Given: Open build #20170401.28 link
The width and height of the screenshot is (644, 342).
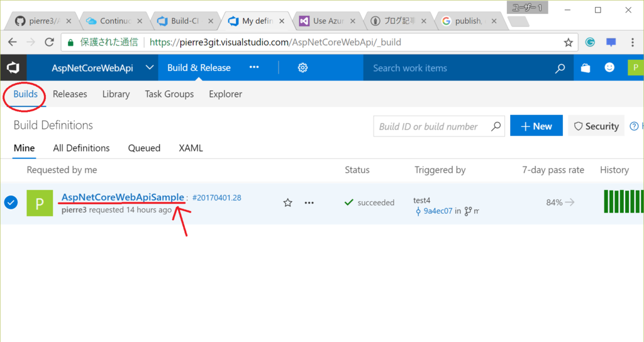Looking at the screenshot, I should click(x=216, y=198).
